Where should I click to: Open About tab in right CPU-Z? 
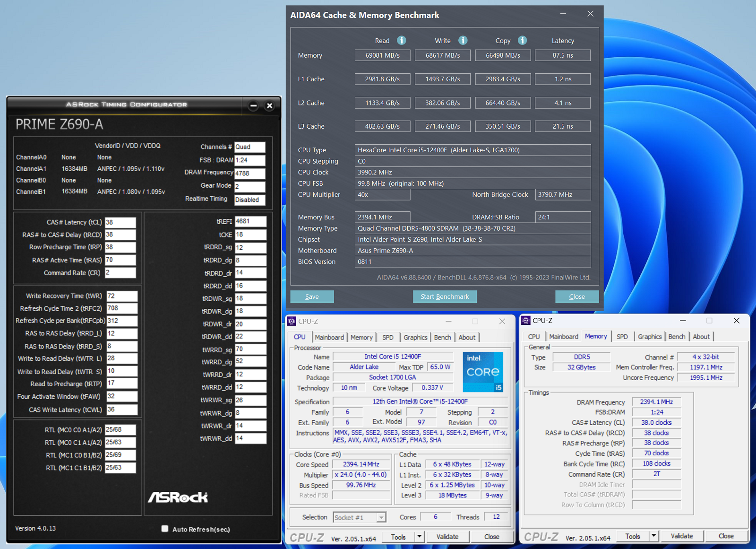pos(701,337)
